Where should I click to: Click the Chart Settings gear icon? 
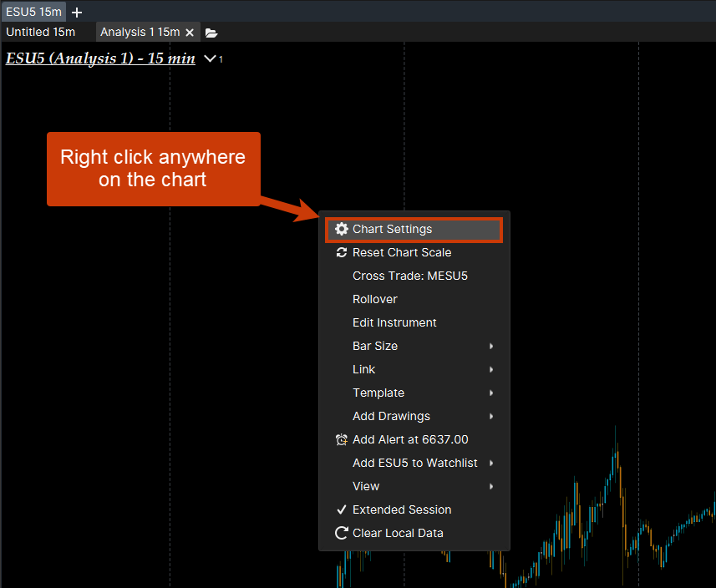[341, 229]
